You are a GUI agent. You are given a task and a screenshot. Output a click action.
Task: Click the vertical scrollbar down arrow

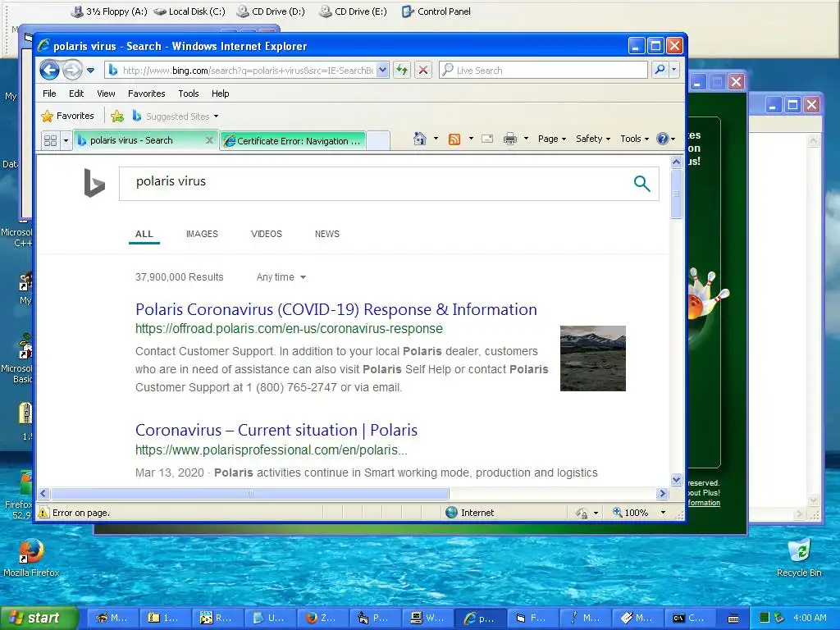[x=676, y=479]
